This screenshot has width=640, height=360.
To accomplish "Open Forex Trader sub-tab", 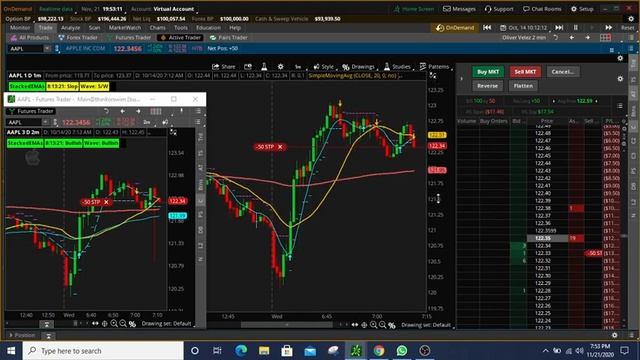I will [x=78, y=38].
